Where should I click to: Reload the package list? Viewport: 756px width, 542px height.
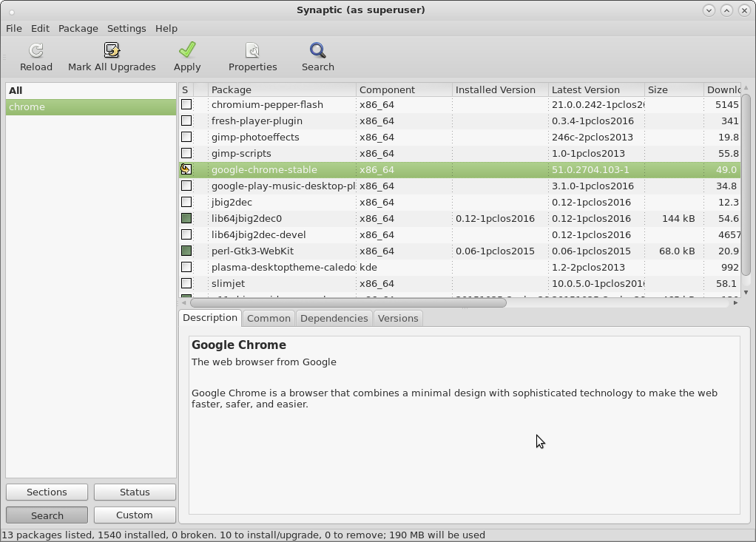click(36, 55)
